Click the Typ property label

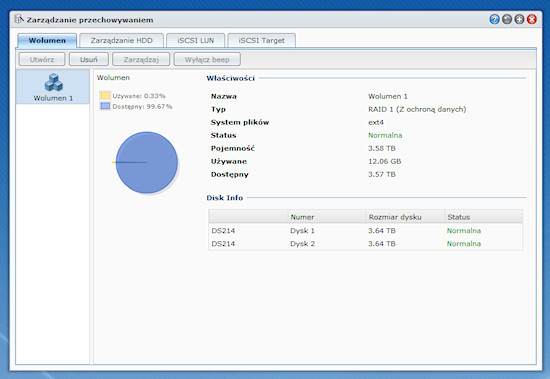(218, 109)
